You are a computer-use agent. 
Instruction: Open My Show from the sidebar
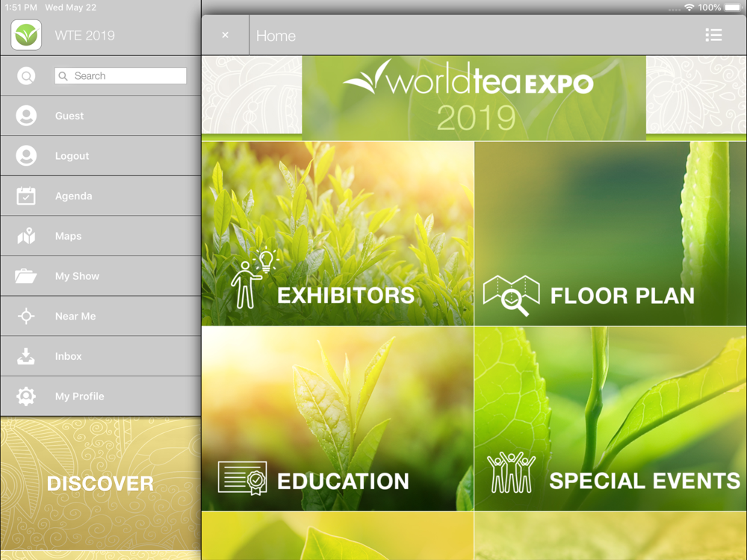(101, 276)
